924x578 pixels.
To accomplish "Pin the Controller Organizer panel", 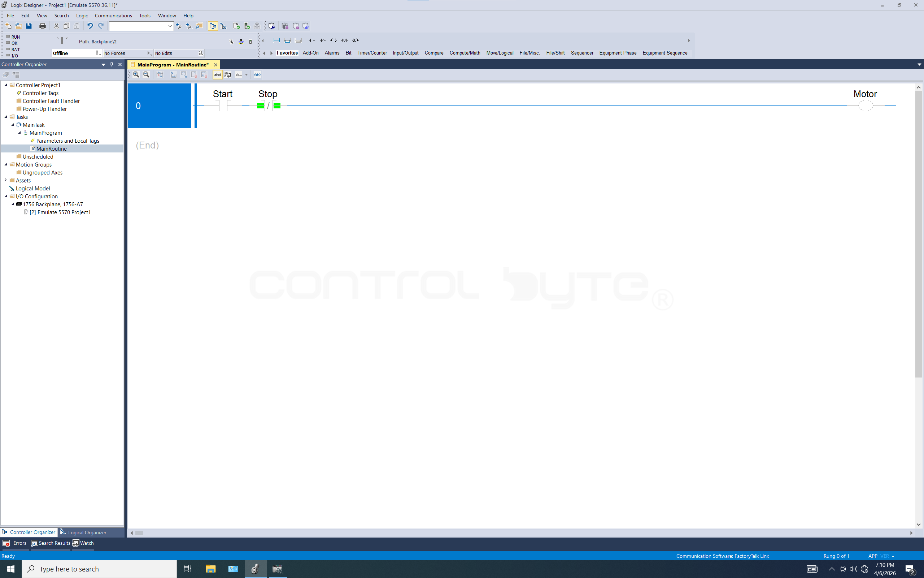I will pos(112,64).
